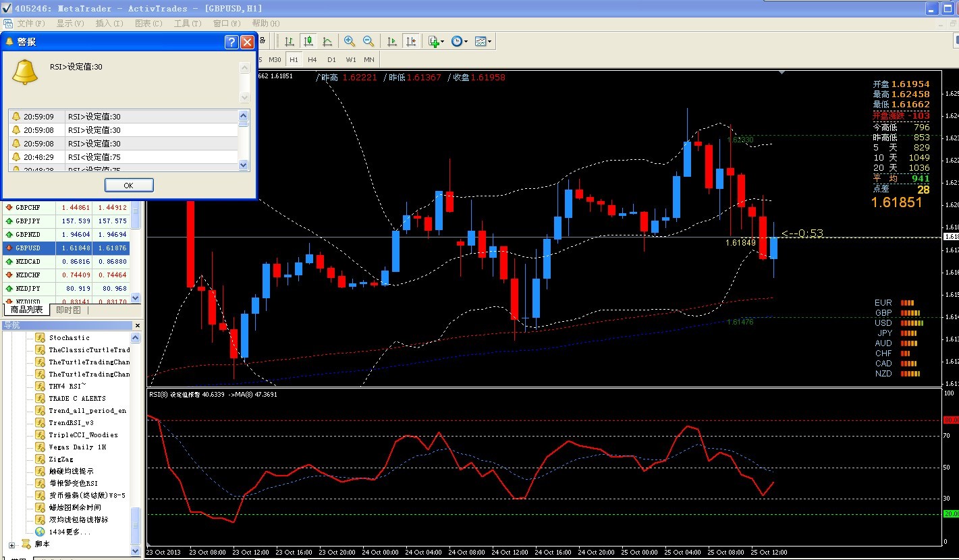Switch chart to bar chart mode

[290, 41]
